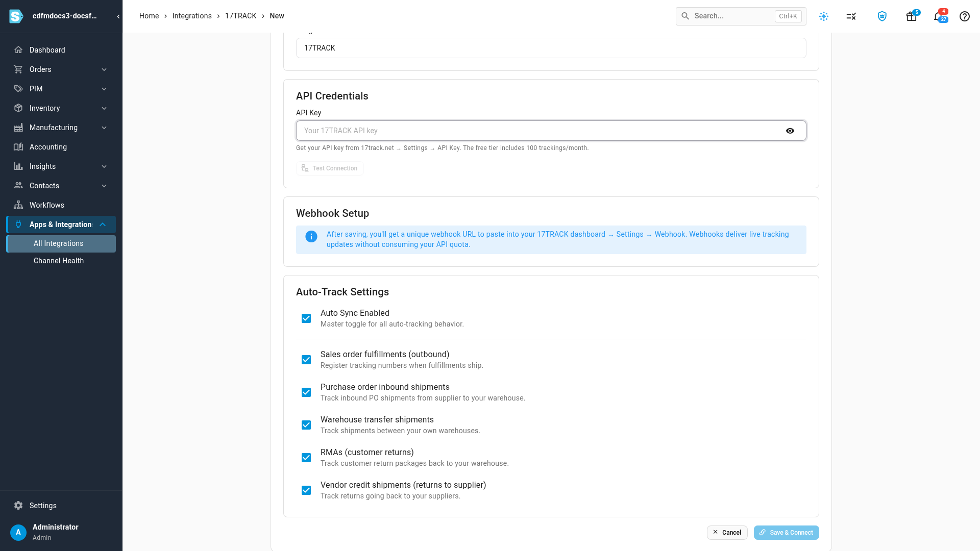980x551 pixels.
Task: Open the tasks checklist icon in header
Action: pos(851,16)
